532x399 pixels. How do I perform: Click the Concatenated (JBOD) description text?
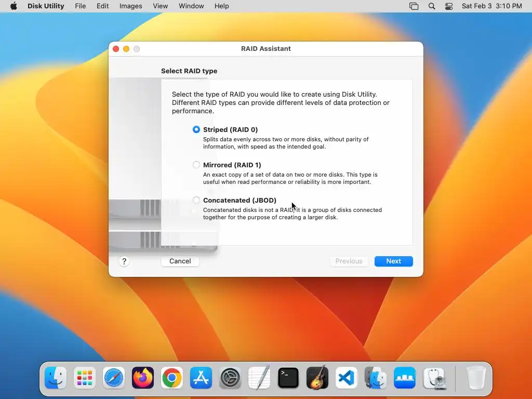pyautogui.click(x=292, y=214)
